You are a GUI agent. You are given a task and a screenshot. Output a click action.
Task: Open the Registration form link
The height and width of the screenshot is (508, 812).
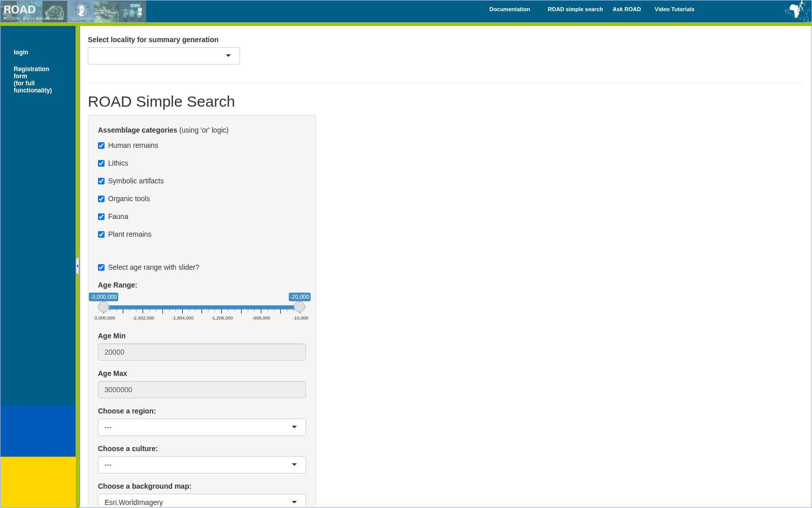(x=32, y=80)
